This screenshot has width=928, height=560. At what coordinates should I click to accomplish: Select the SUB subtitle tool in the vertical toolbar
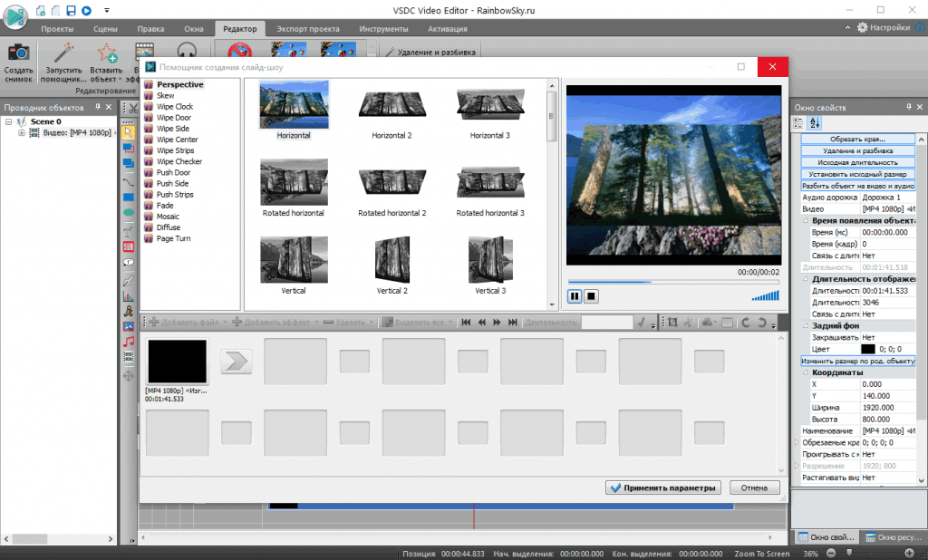tap(129, 246)
